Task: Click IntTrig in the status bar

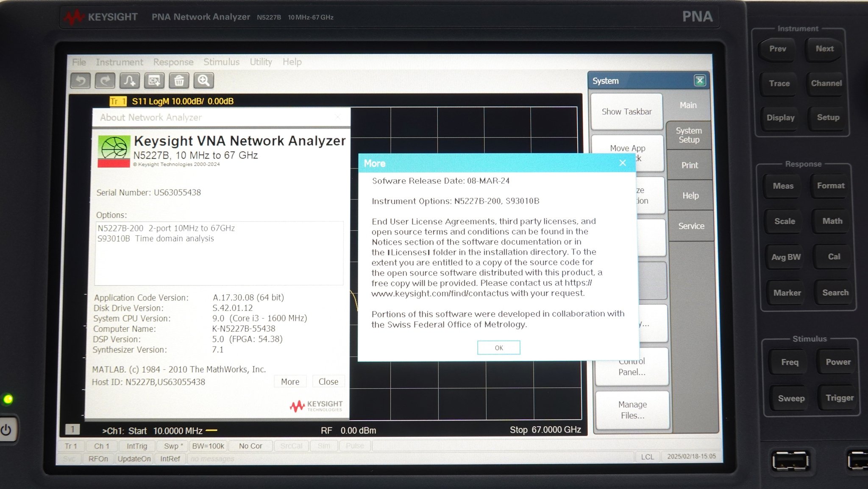Action: [137, 446]
